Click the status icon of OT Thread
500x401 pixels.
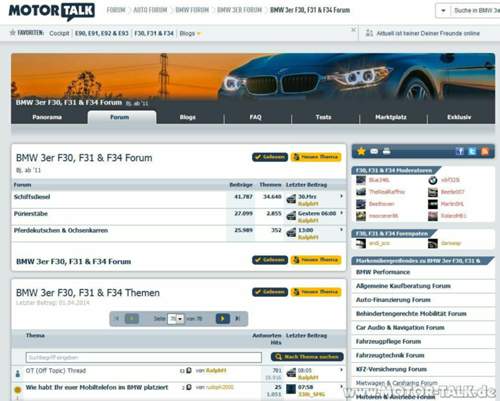tap(18, 374)
